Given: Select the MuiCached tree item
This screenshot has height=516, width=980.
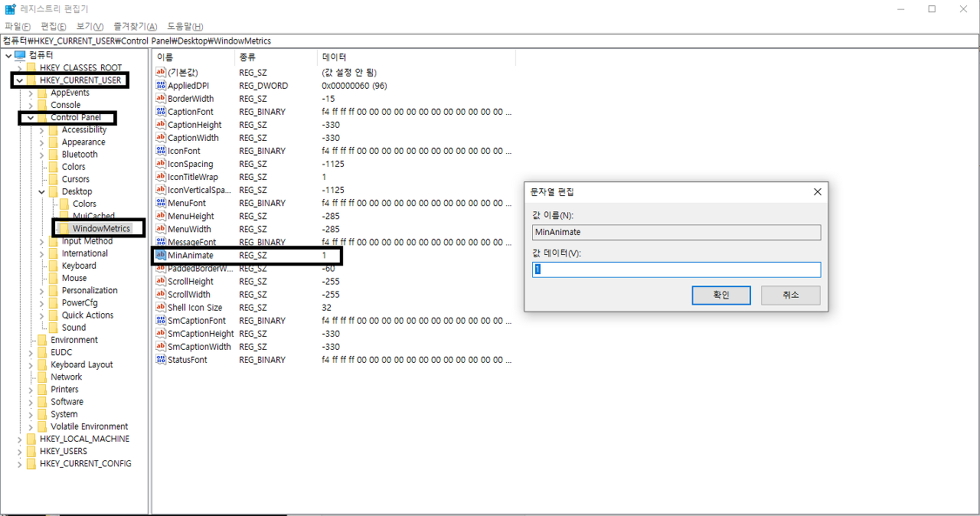Looking at the screenshot, I should tap(93, 216).
